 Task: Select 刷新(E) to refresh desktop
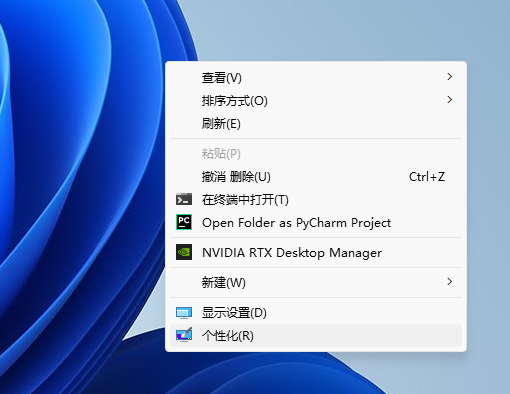316,123
